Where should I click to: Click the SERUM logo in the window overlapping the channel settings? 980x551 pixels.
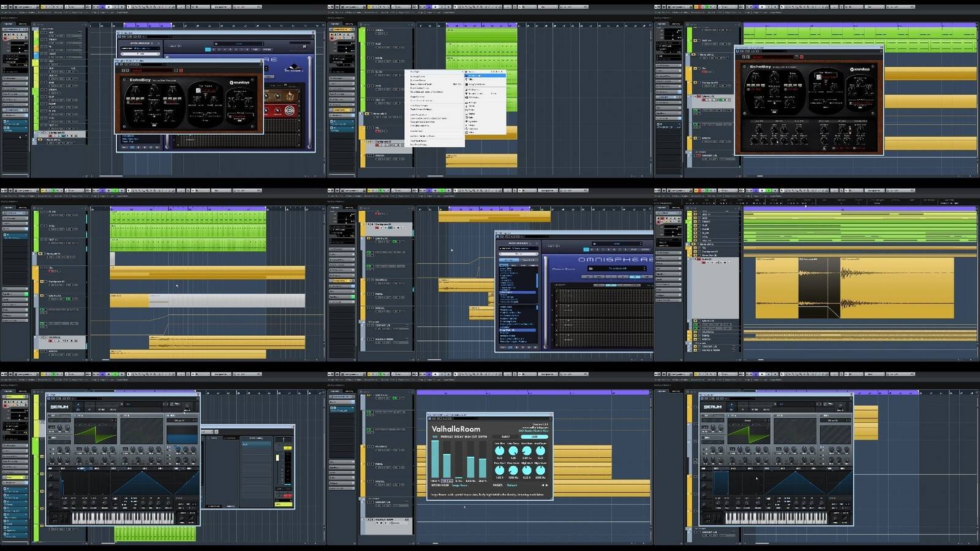pos(59,407)
